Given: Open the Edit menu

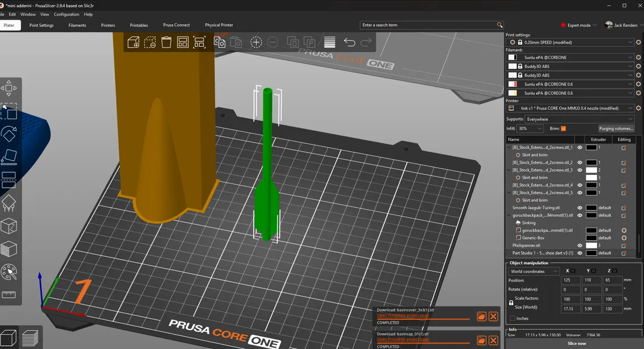Looking at the screenshot, I should [12, 15].
